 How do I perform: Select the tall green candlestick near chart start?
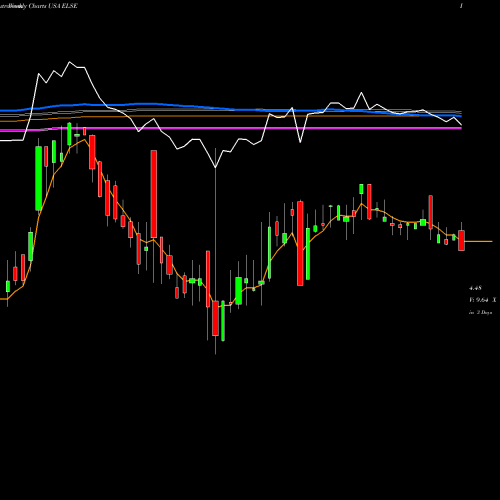[x=39, y=178]
